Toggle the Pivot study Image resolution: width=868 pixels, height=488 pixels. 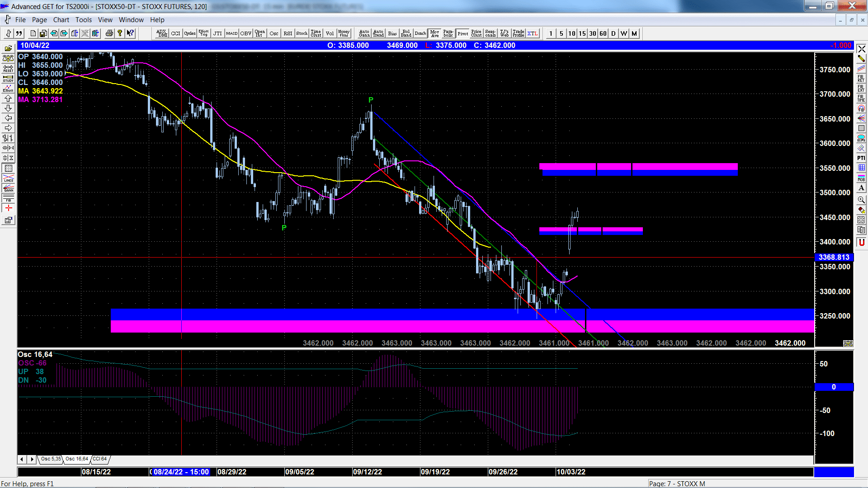coord(462,33)
